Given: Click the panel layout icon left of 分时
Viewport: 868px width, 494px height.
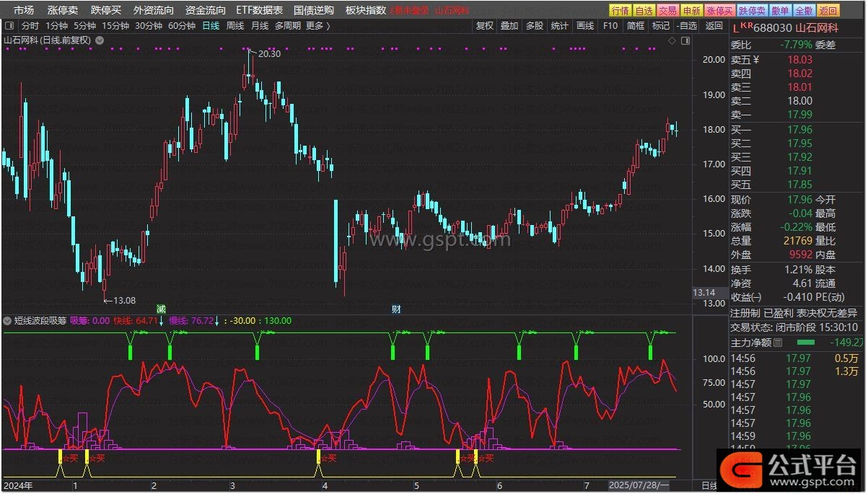Looking at the screenshot, I should point(9,26).
